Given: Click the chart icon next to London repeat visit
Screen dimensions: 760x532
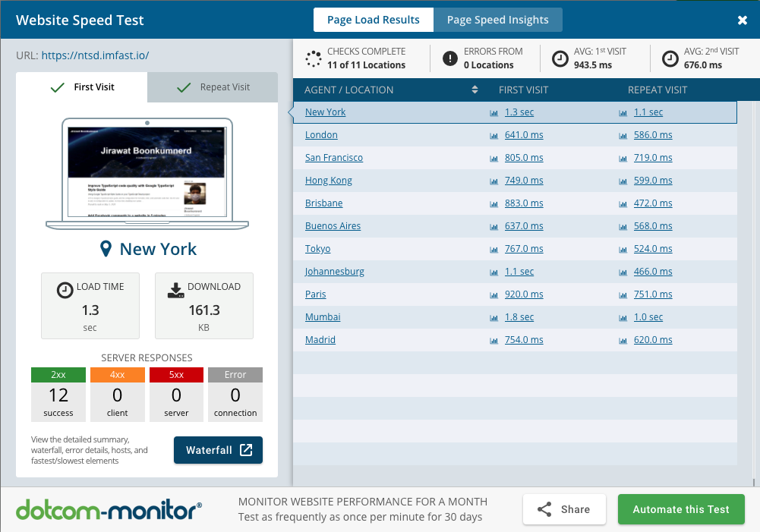Looking at the screenshot, I should tap(623, 135).
